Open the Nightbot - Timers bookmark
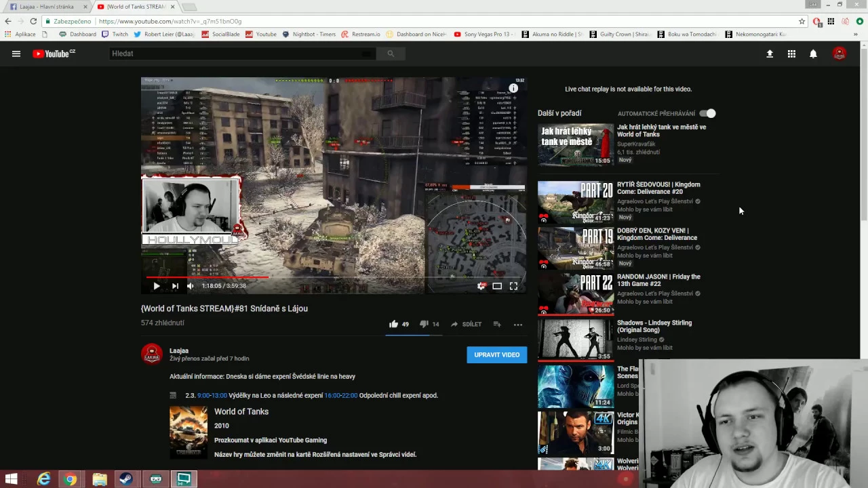Viewport: 868px width, 488px height. click(309, 34)
